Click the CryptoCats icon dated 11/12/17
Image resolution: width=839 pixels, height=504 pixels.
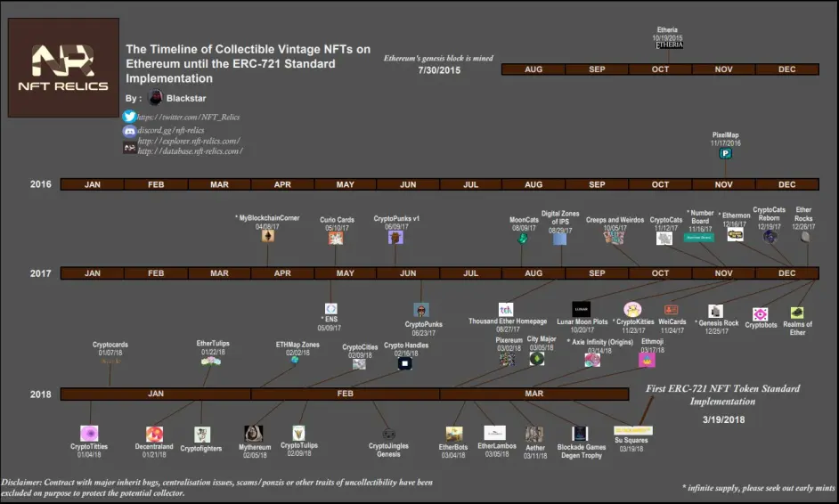point(664,239)
